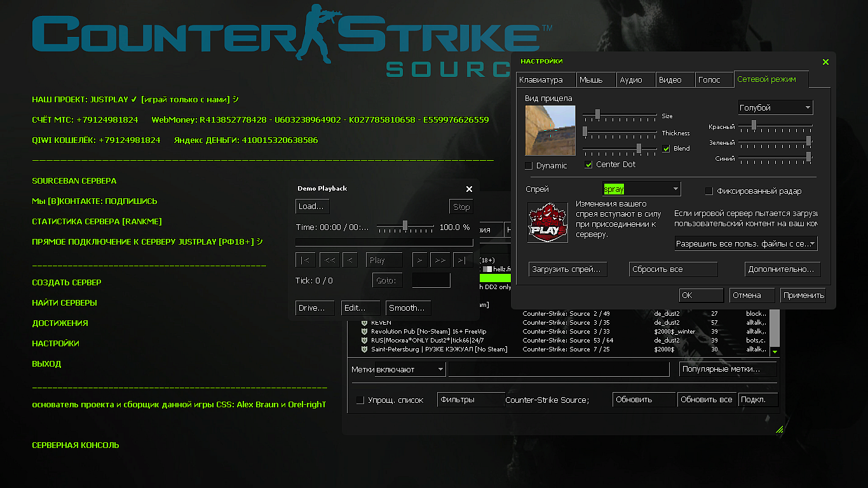Step back one frame with < button
This screenshot has height=488, width=868.
tap(349, 260)
